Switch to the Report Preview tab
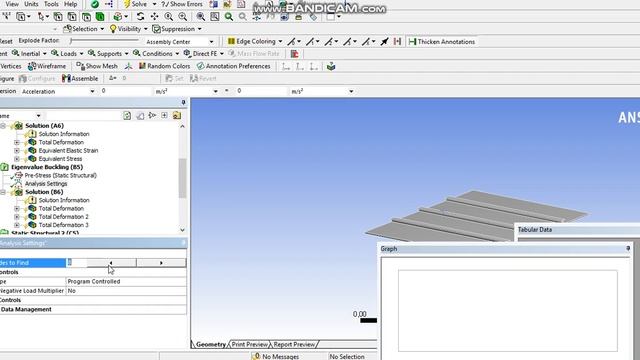 [294, 344]
